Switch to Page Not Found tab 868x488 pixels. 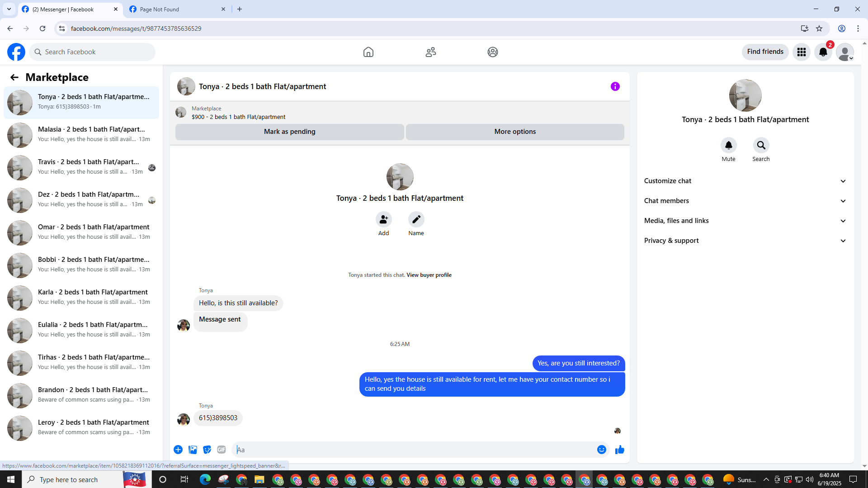pos(178,9)
